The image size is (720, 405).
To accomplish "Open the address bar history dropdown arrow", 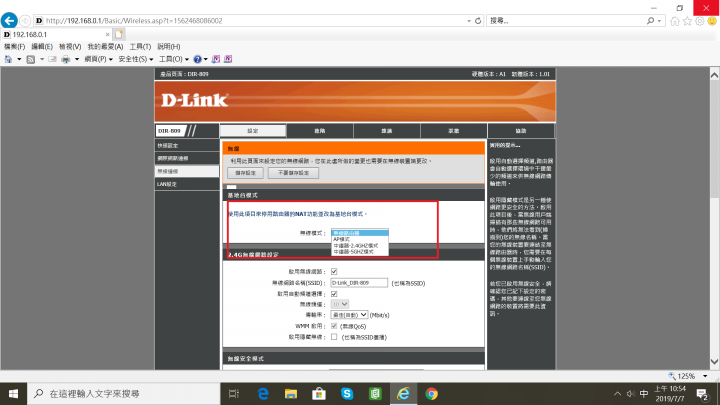I will pos(469,21).
